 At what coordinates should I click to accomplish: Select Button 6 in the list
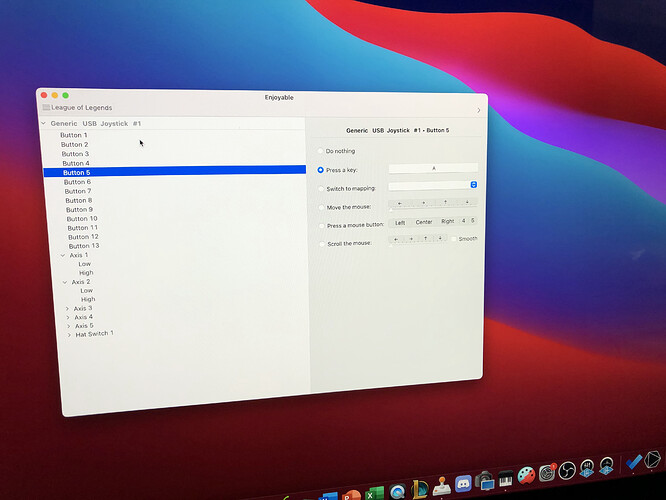77,182
